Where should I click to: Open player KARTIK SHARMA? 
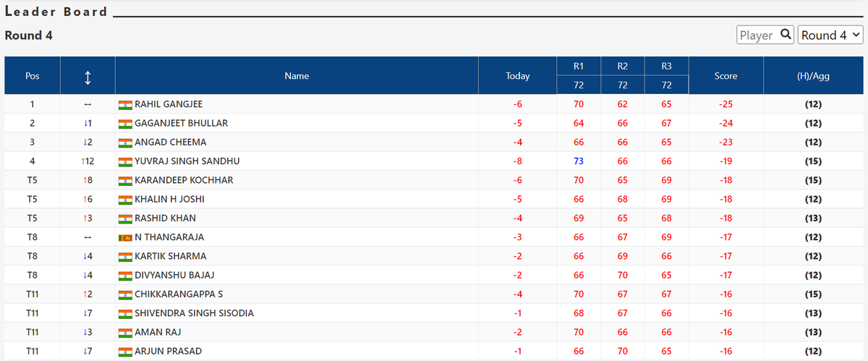(x=171, y=256)
